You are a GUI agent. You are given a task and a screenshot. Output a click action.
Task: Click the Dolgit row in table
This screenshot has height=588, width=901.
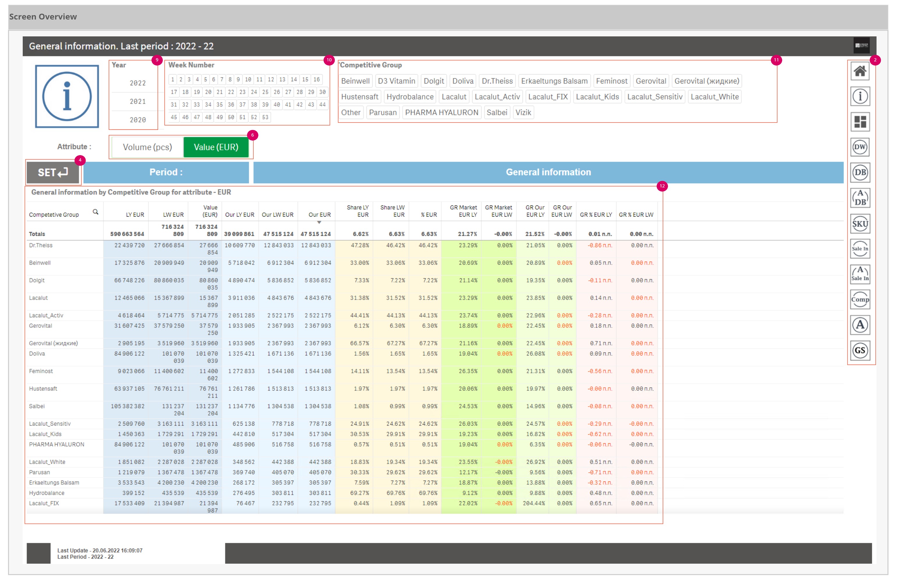tap(37, 280)
